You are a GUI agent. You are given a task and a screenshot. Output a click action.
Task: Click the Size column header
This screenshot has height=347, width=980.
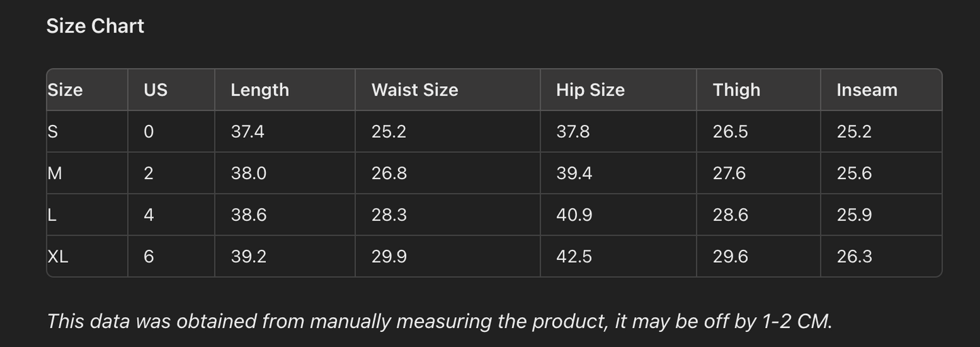coord(65,90)
